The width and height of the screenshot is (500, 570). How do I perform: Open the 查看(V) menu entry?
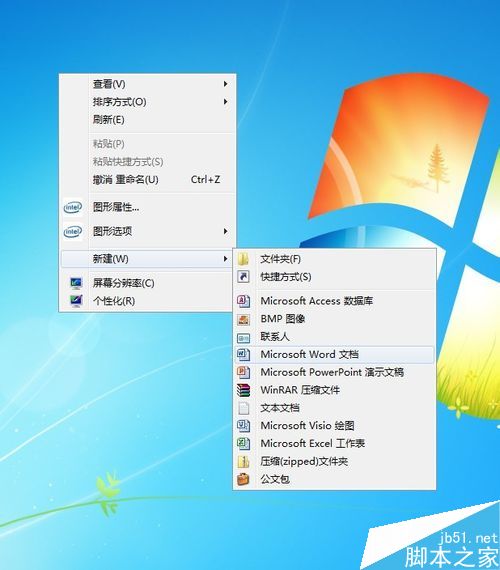pyautogui.click(x=147, y=84)
